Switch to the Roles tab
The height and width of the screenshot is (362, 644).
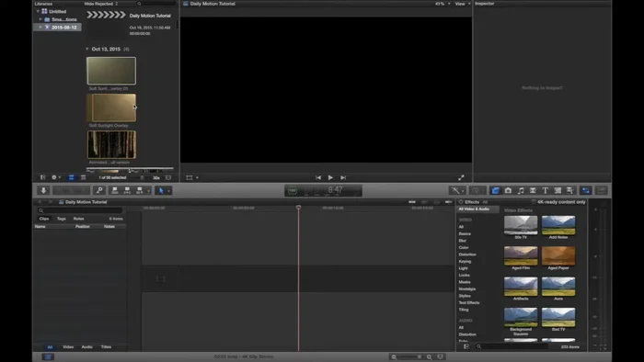(x=78, y=219)
